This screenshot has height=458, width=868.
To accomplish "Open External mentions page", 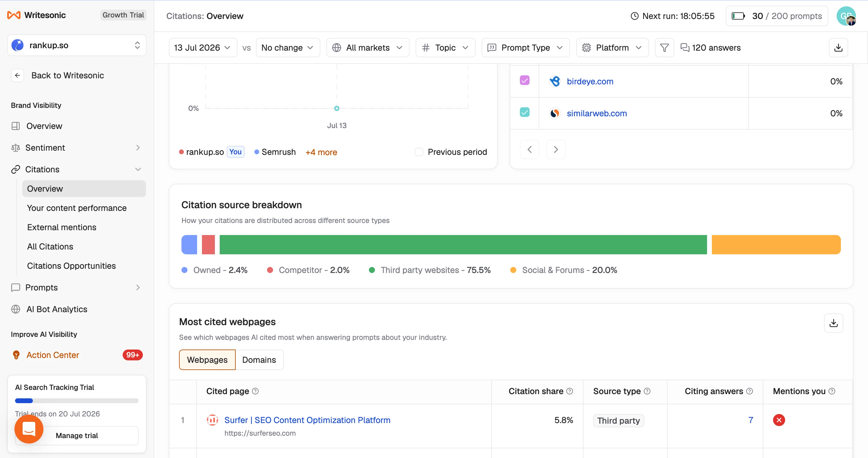I will [62, 227].
